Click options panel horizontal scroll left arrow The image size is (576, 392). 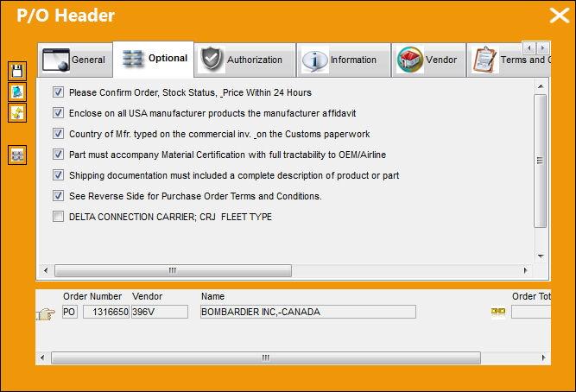pos(46,271)
